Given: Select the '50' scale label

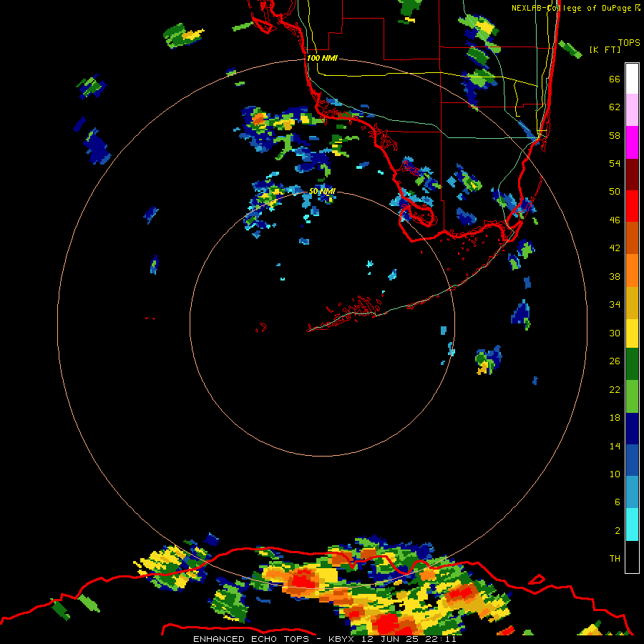Looking at the screenshot, I should [615, 192].
